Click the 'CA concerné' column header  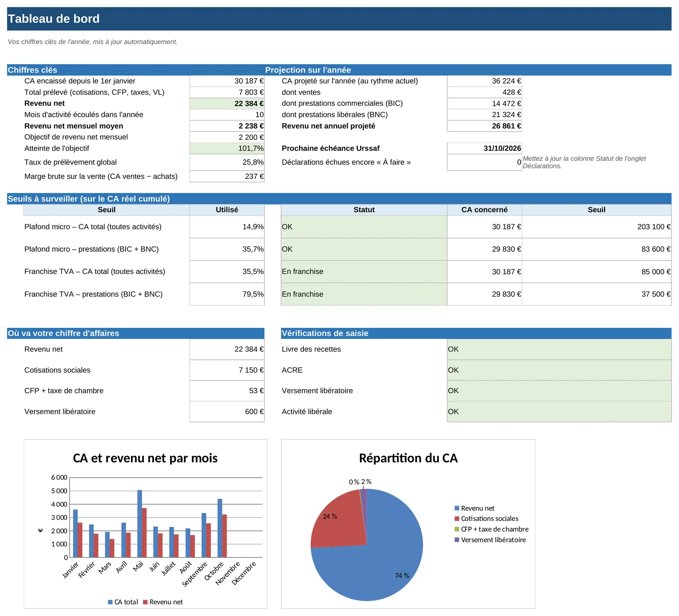click(484, 210)
